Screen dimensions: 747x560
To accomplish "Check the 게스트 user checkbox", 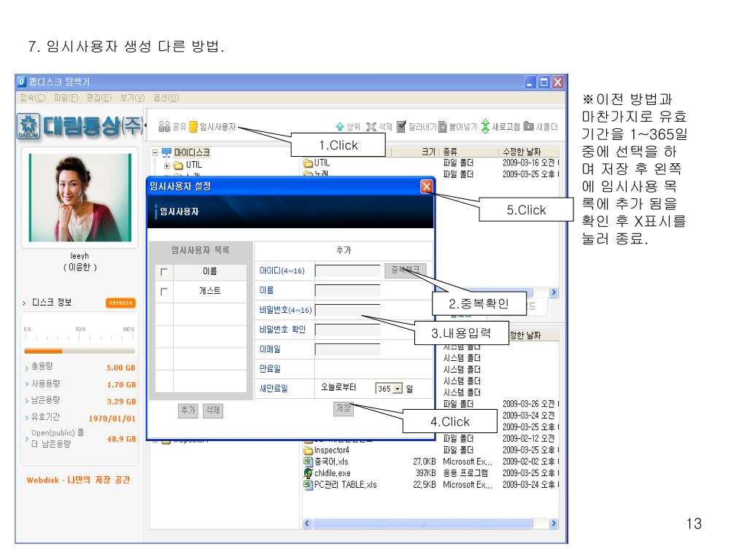I will tap(164, 292).
